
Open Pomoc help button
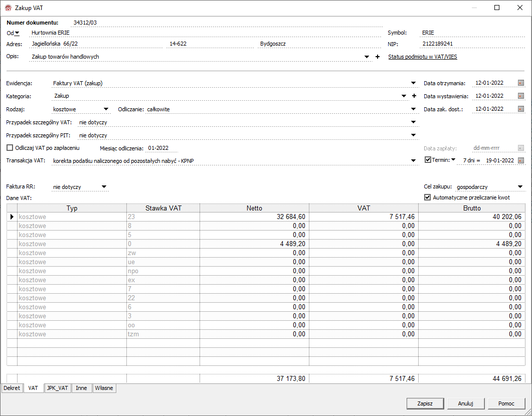(506, 403)
